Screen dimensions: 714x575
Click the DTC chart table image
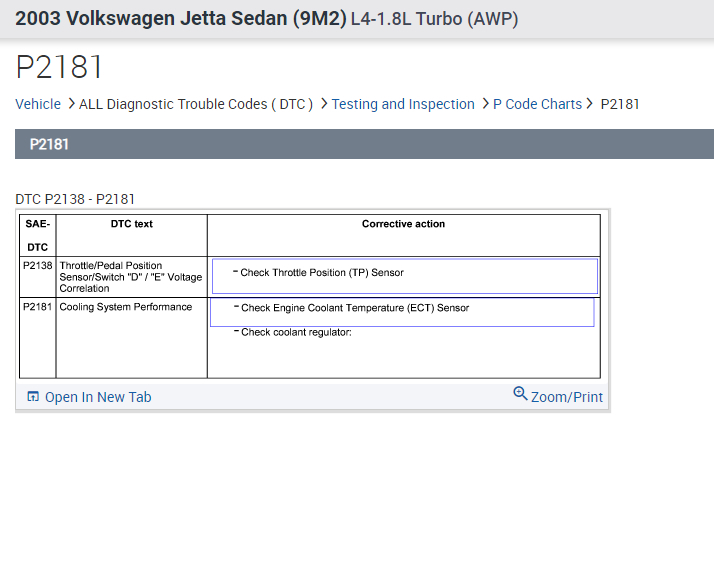click(310, 296)
